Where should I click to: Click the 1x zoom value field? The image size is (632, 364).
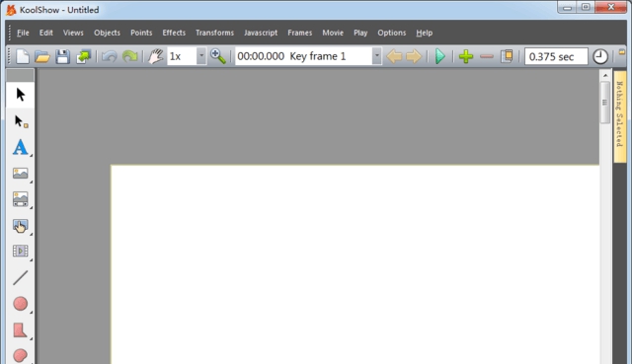tap(182, 56)
